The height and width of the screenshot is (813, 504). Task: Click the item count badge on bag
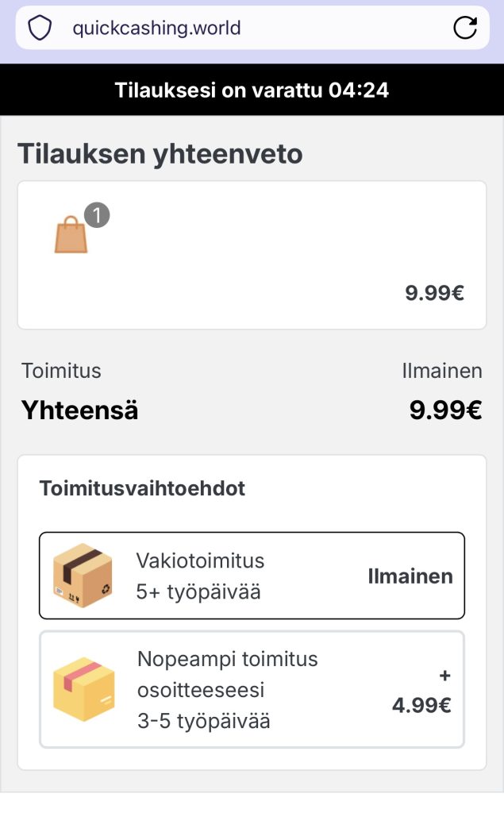tap(97, 215)
